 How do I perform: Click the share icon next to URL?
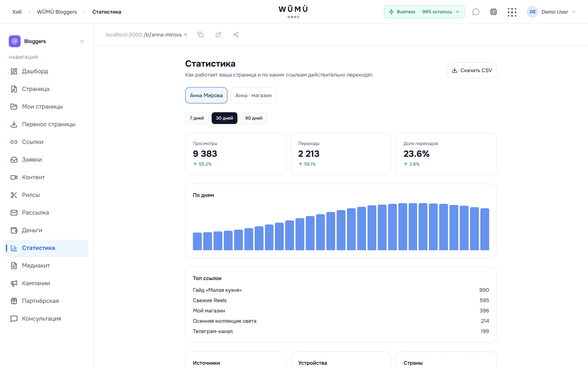point(236,35)
